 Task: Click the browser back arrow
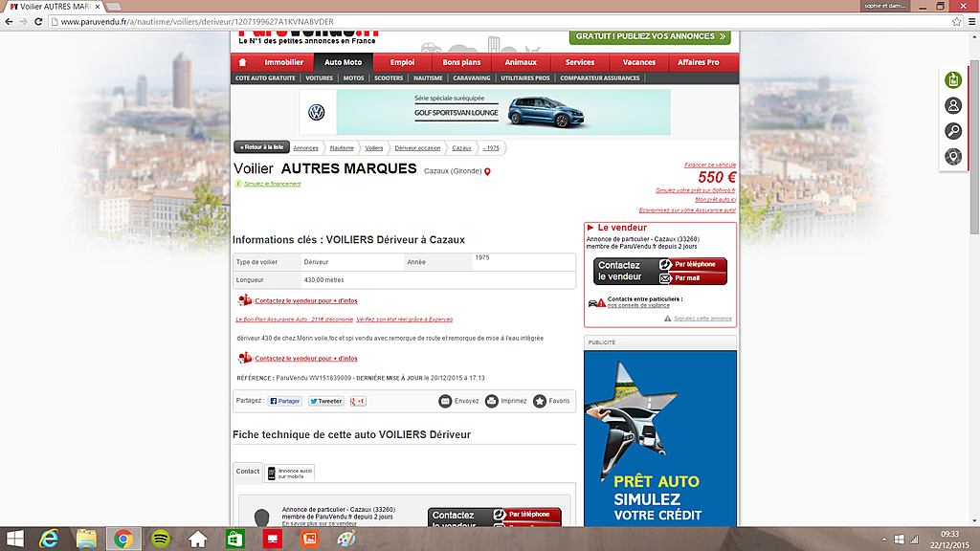coord(9,22)
